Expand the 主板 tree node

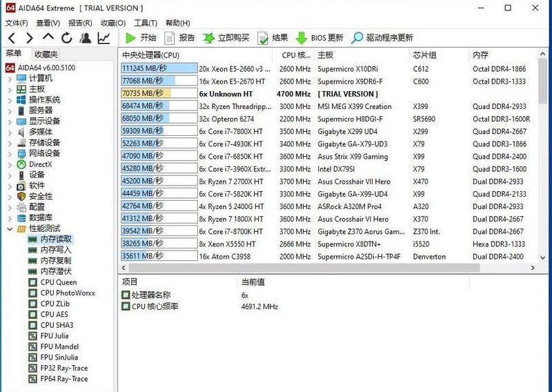pyautogui.click(x=10, y=90)
